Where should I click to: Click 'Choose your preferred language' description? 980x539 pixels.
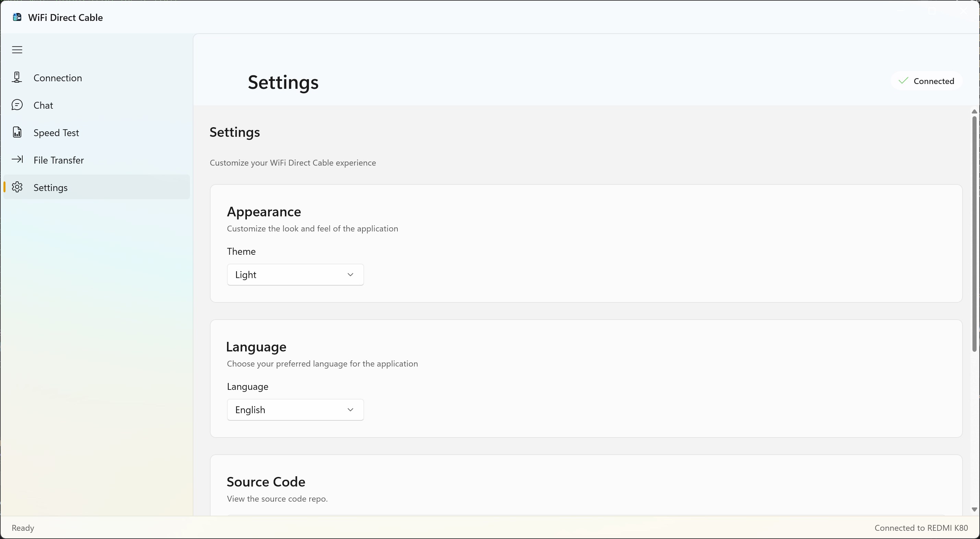tap(322, 364)
